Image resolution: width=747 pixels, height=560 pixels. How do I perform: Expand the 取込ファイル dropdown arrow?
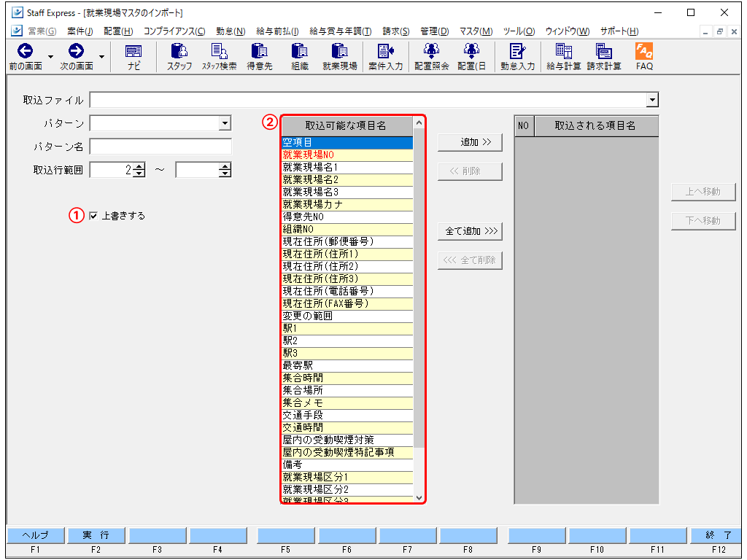coord(652,100)
